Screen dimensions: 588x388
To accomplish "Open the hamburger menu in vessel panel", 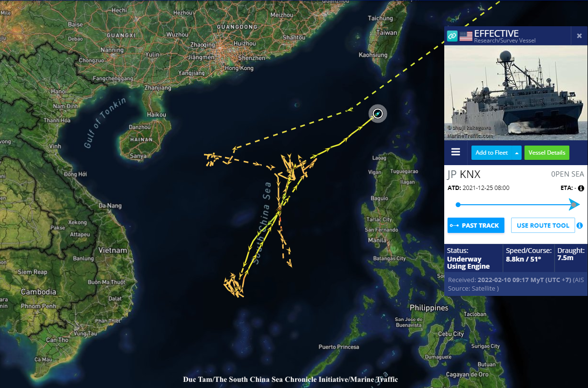I will tap(456, 152).
